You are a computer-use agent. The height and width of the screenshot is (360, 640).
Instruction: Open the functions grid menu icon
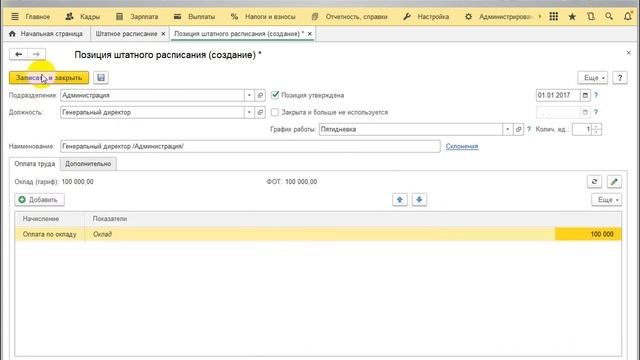(x=553, y=16)
